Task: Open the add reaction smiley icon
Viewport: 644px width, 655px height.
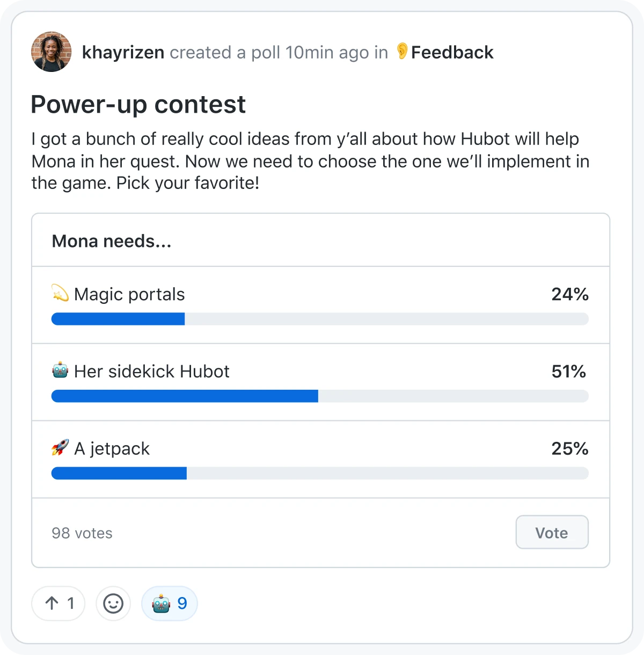Action: (113, 603)
